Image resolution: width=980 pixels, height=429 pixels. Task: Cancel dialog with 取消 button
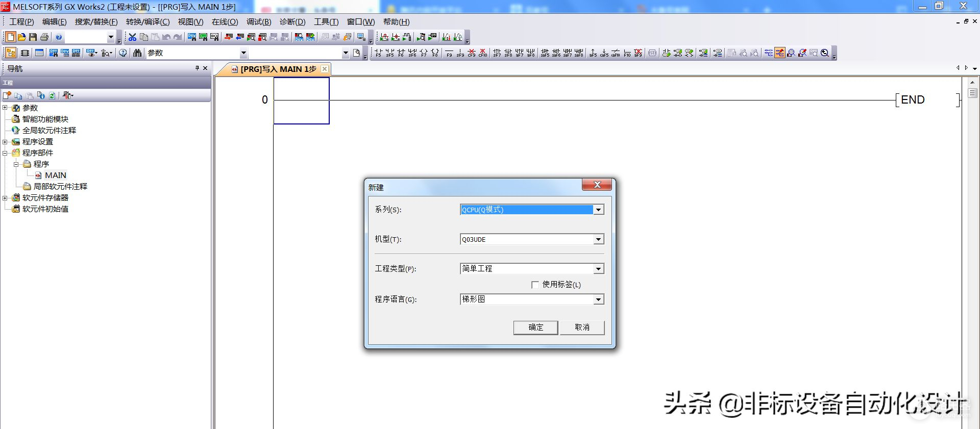coord(582,327)
